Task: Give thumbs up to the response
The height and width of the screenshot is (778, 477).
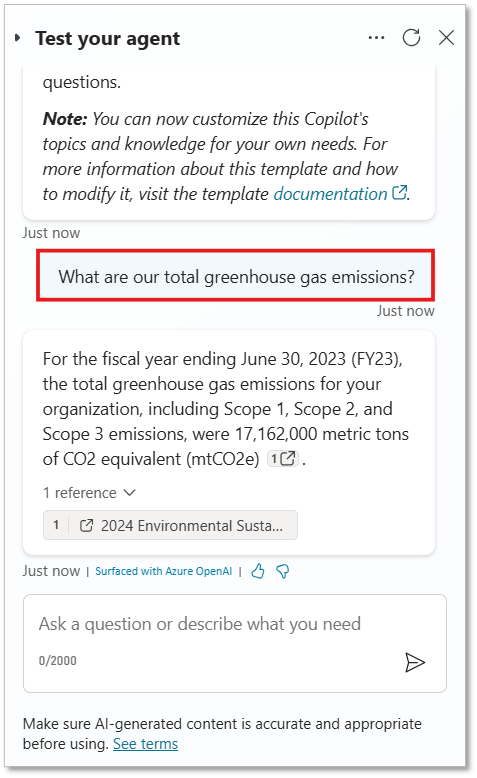Action: pyautogui.click(x=258, y=571)
